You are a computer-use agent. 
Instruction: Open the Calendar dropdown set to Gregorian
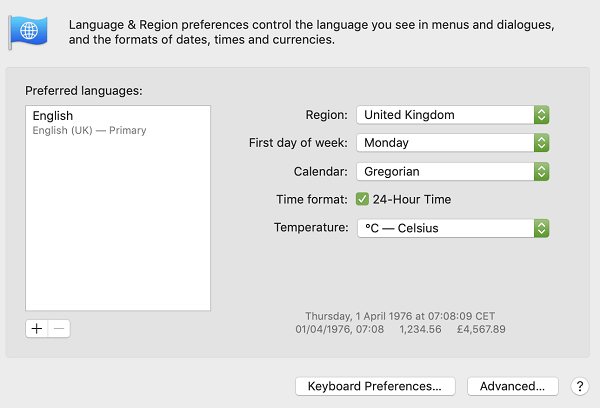pyautogui.click(x=453, y=172)
